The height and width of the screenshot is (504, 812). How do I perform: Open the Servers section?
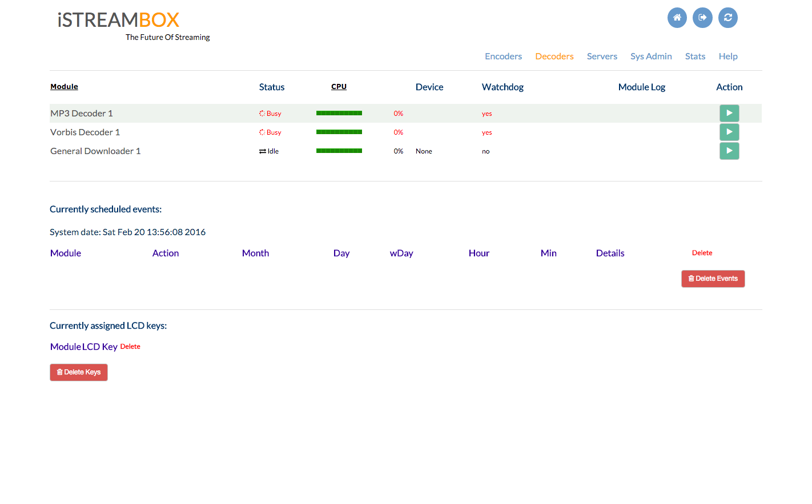tap(602, 56)
